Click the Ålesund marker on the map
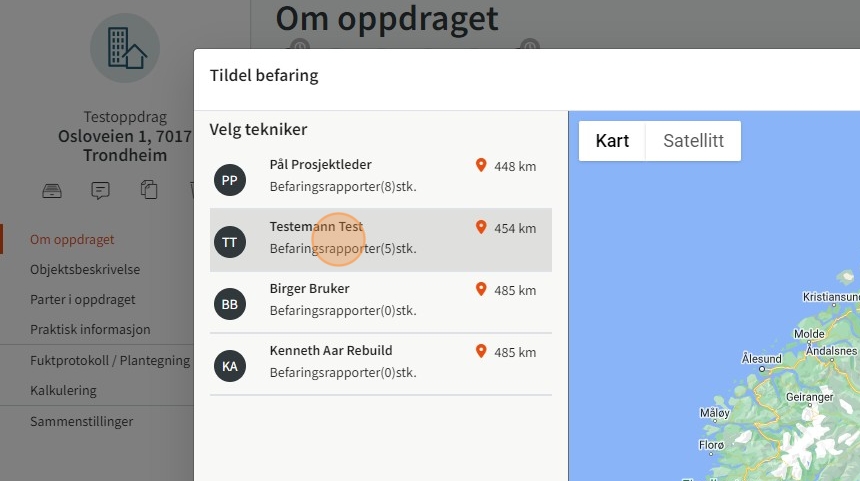This screenshot has width=860, height=481. coord(761,369)
